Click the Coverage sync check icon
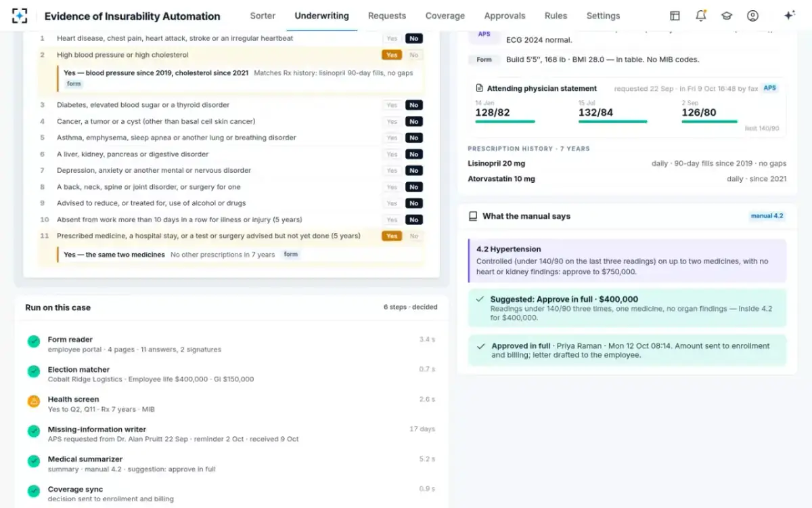The image size is (812, 508). (x=34, y=491)
